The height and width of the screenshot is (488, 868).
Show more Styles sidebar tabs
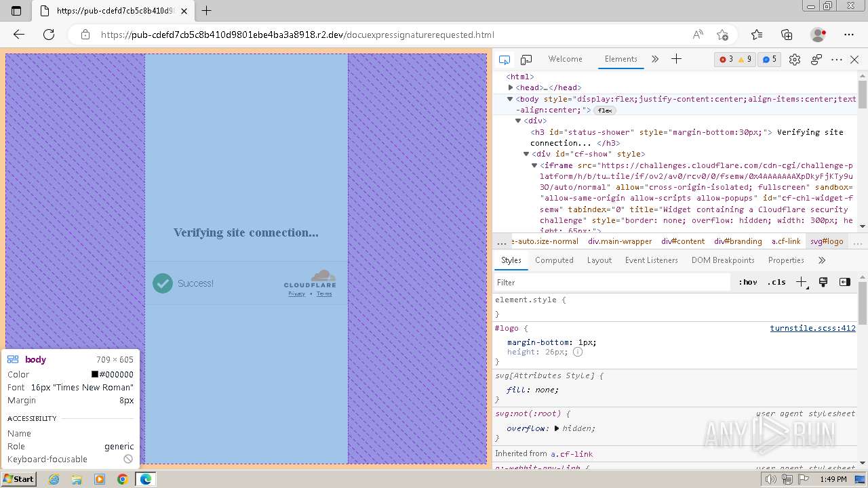822,260
